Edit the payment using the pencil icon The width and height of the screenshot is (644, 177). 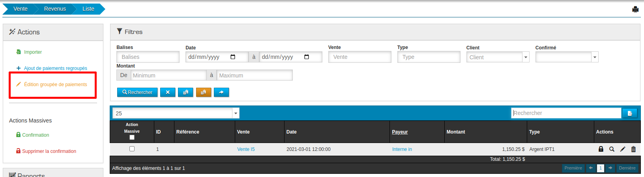pos(623,149)
